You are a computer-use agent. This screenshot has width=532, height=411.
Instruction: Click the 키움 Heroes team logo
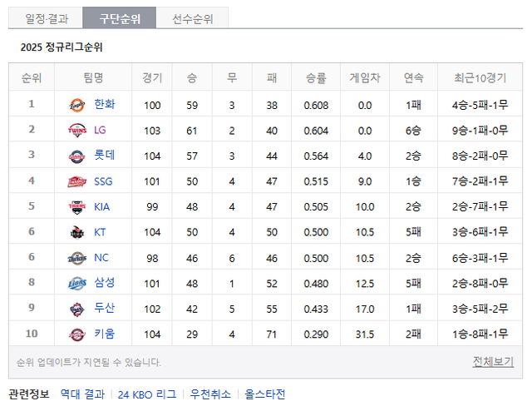[x=76, y=334]
